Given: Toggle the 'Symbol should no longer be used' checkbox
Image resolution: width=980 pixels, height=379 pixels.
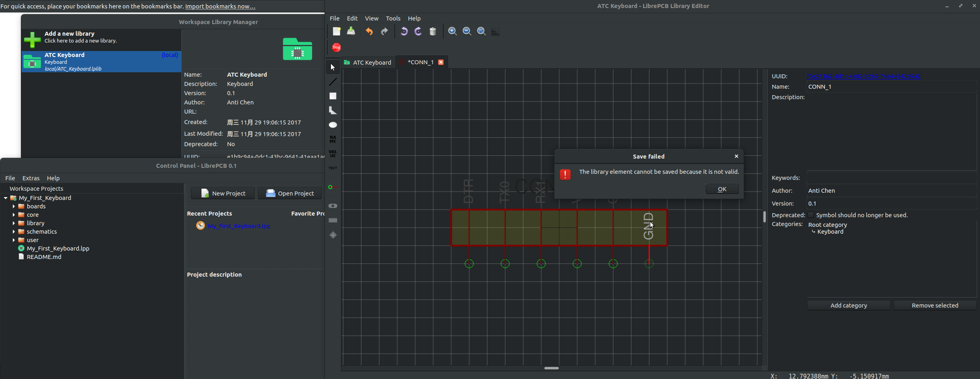Looking at the screenshot, I should click(x=811, y=215).
